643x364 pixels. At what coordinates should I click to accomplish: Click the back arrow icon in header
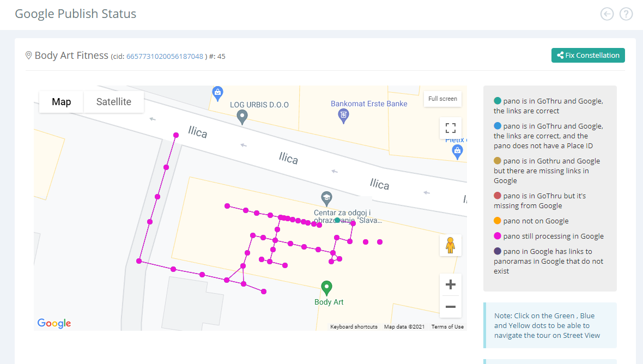(x=607, y=14)
